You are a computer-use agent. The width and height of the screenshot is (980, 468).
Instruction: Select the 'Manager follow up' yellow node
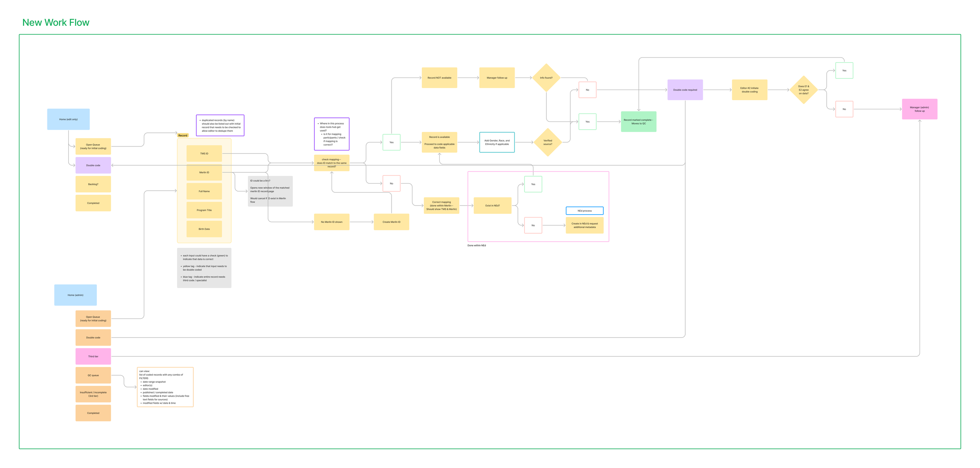click(497, 78)
